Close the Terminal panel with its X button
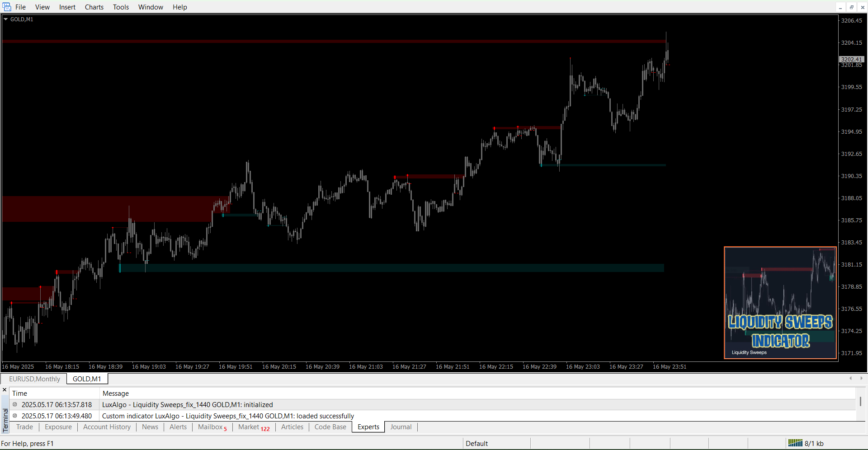The image size is (868, 450). click(x=4, y=389)
